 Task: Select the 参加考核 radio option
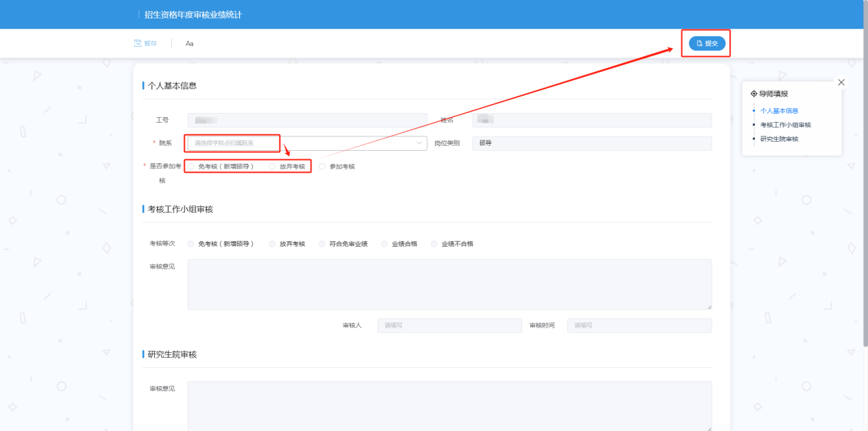click(x=323, y=167)
